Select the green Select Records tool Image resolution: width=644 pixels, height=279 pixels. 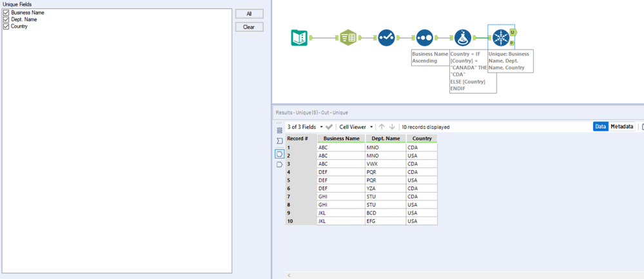348,38
